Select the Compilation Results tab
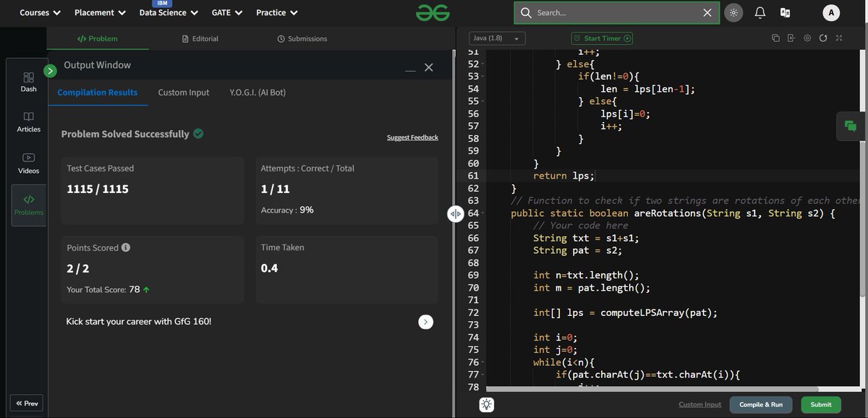This screenshot has height=418, width=868. [x=98, y=93]
